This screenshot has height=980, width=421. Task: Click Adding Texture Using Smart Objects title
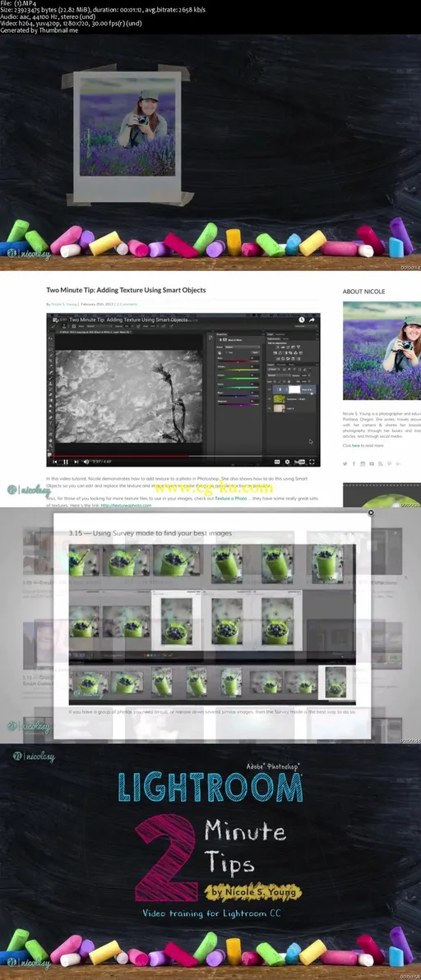[x=126, y=290]
